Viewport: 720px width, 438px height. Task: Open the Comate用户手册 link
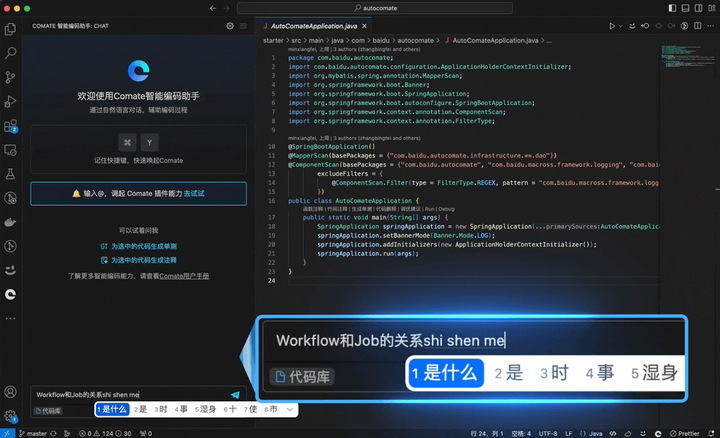[x=184, y=275]
